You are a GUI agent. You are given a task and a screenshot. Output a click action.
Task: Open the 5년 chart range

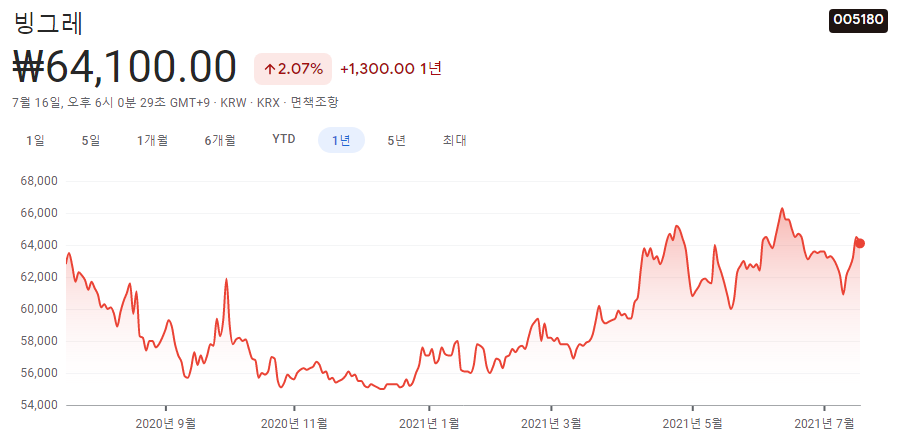click(x=396, y=140)
